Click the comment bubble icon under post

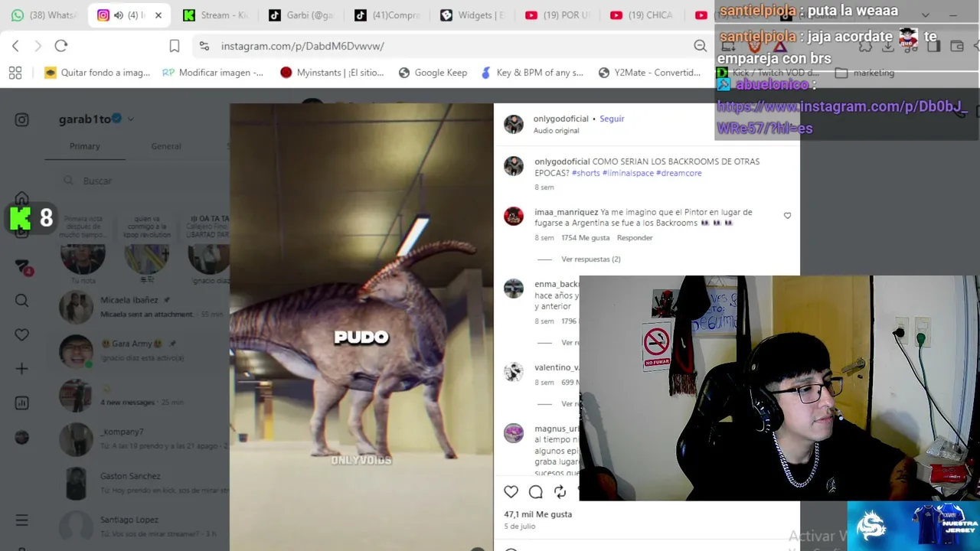click(536, 492)
